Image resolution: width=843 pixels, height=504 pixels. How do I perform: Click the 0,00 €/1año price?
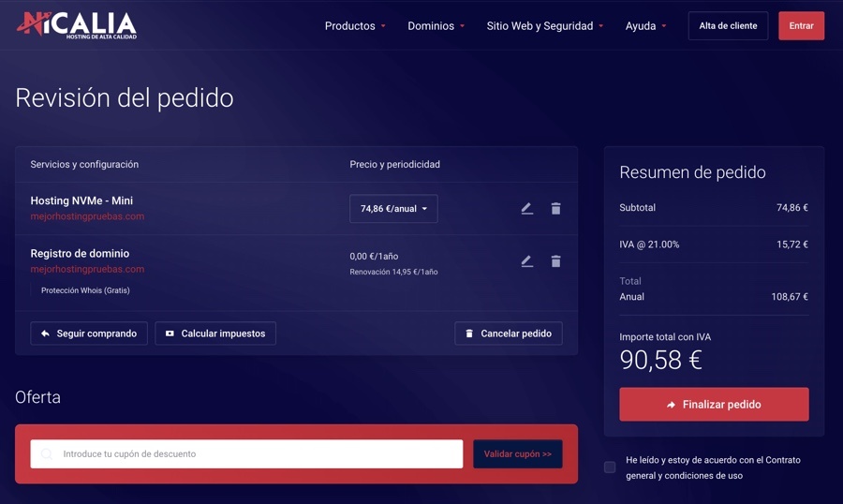click(x=374, y=257)
